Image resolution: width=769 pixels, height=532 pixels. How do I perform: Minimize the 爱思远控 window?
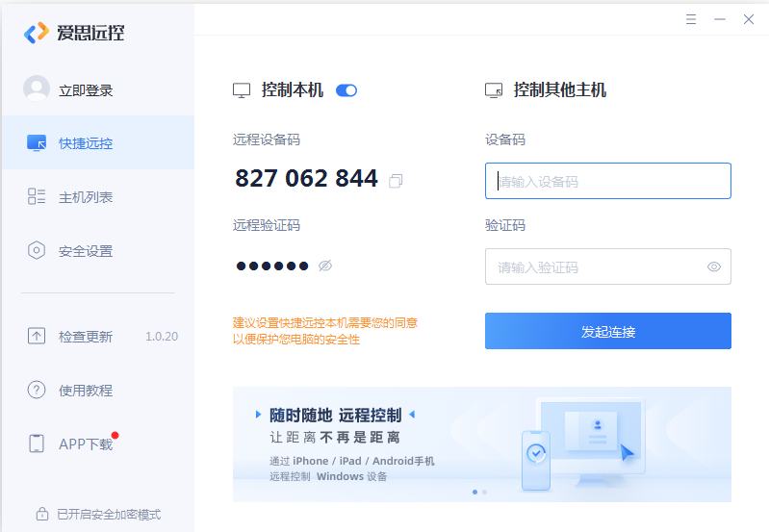pyautogui.click(x=720, y=19)
